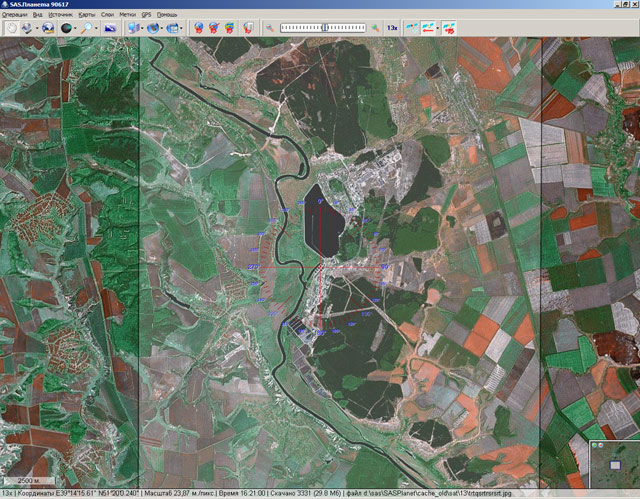640x499 pixels.
Task: Open the Метки menu
Action: [x=127, y=15]
